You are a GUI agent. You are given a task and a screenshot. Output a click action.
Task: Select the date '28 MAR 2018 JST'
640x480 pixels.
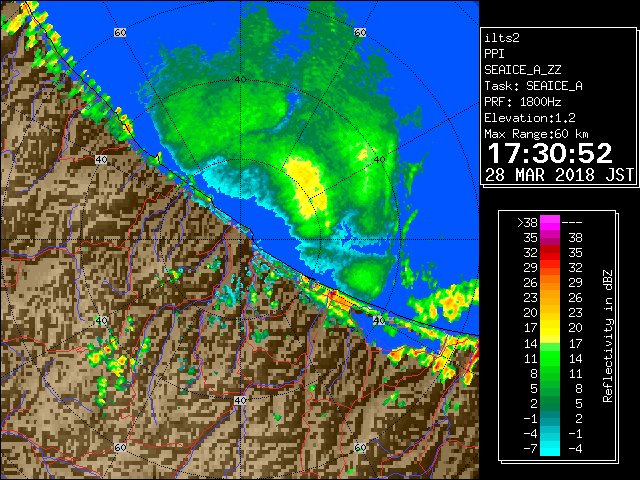[x=559, y=175]
